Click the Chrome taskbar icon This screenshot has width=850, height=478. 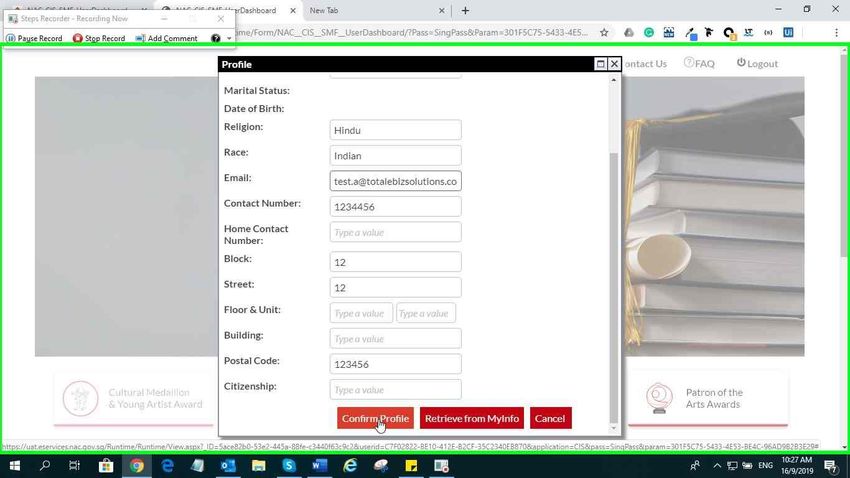(x=137, y=466)
